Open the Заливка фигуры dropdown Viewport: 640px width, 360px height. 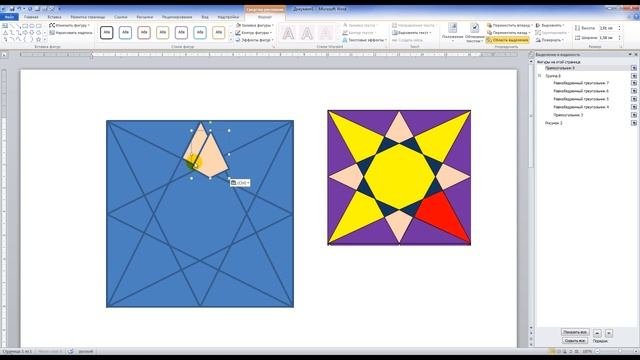click(255, 25)
